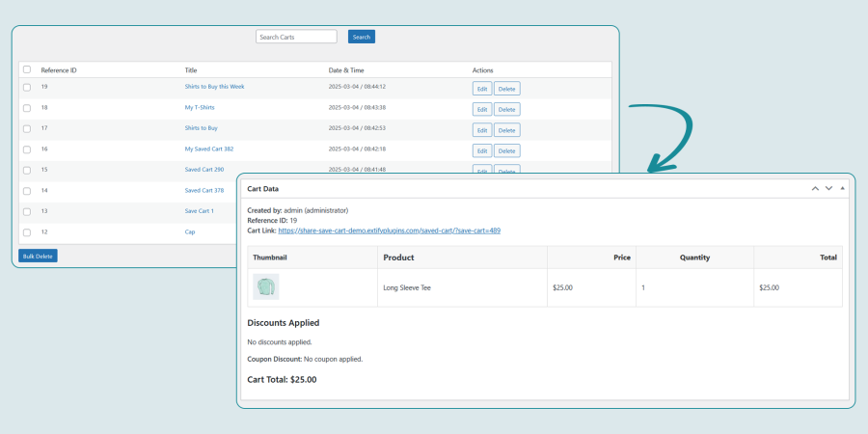Move Cart Data panel down with arrow
This screenshot has height=434, width=868.
tap(828, 188)
